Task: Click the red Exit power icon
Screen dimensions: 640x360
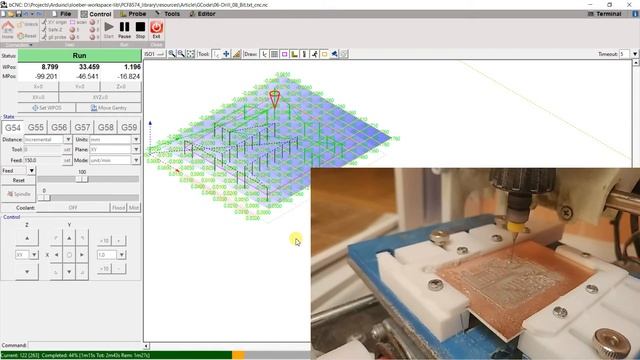Action: coord(156,29)
